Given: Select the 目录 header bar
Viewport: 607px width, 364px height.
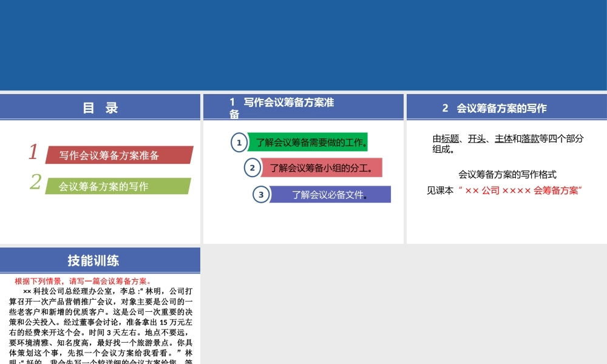Looking at the screenshot, I should click(100, 107).
